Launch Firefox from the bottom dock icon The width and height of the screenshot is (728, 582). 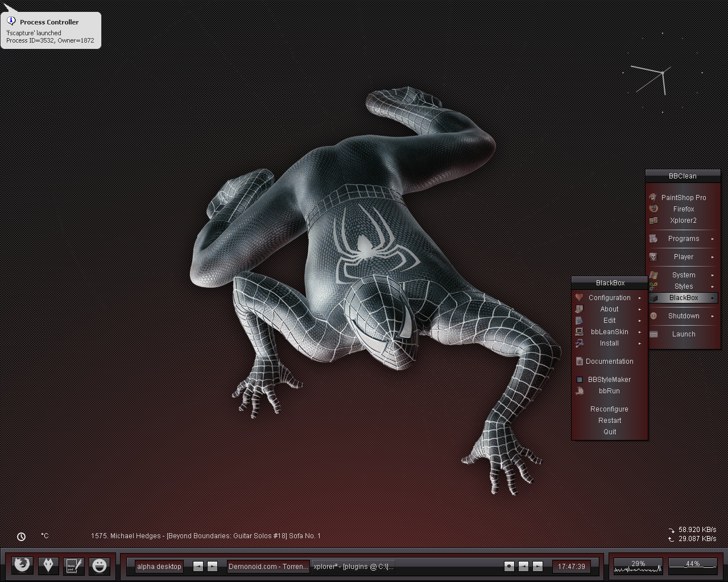tap(22, 565)
